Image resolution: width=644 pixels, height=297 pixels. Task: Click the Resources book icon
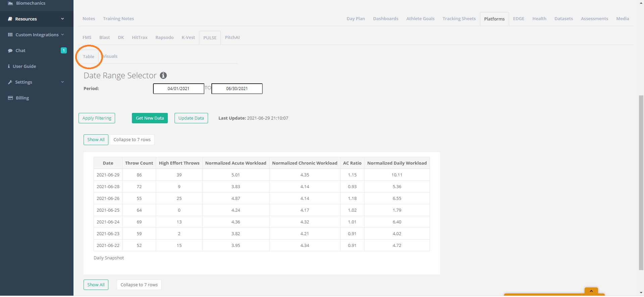pyautogui.click(x=10, y=19)
